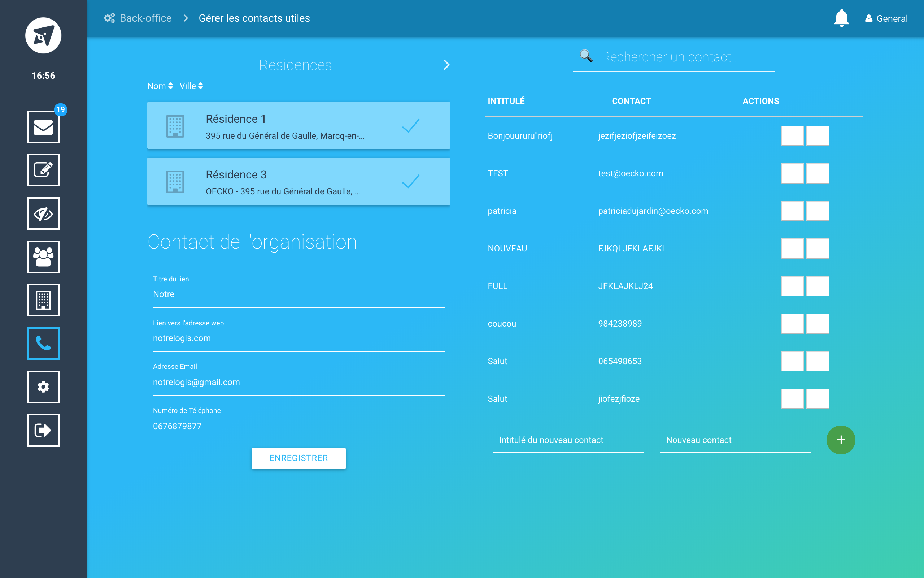This screenshot has width=924, height=578.
Task: Click the Residences section title
Action: click(x=295, y=65)
